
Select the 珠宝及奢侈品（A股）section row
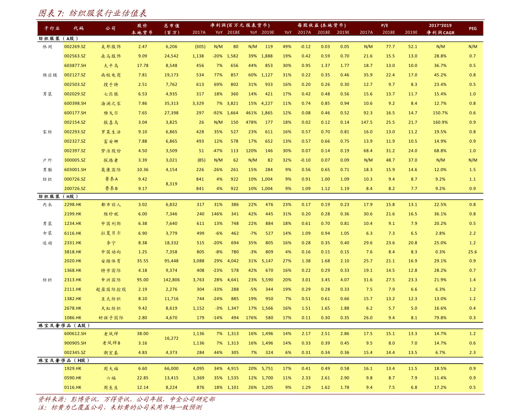tap(63, 325)
